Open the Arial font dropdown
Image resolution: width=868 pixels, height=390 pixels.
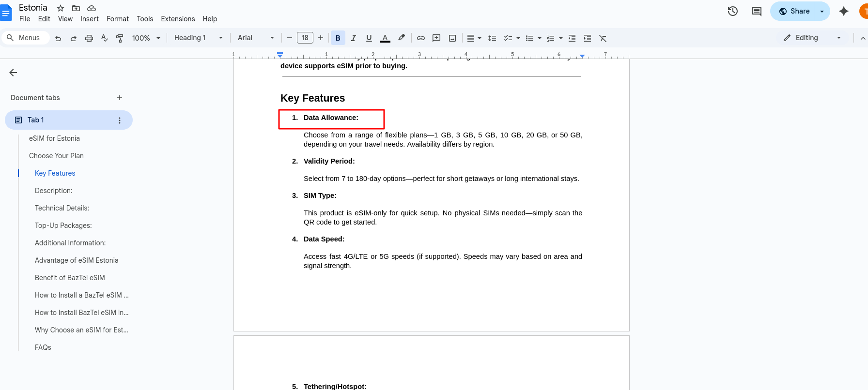point(256,38)
